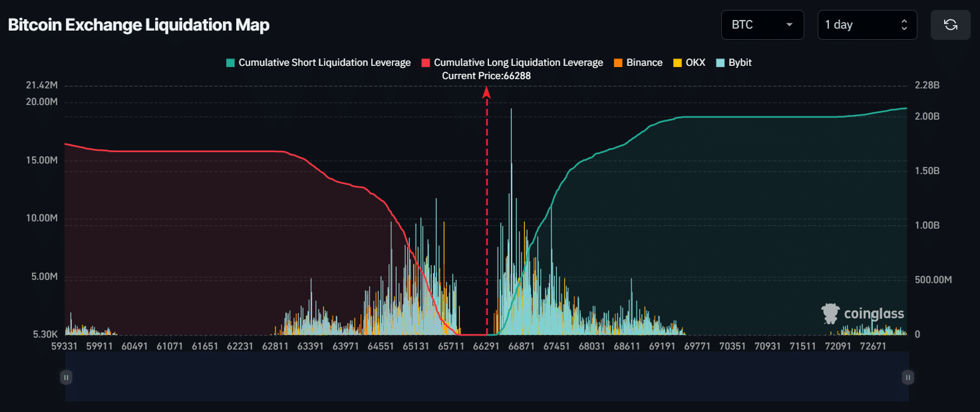
Task: Open the 1 day timeframe dropdown
Action: point(868,25)
